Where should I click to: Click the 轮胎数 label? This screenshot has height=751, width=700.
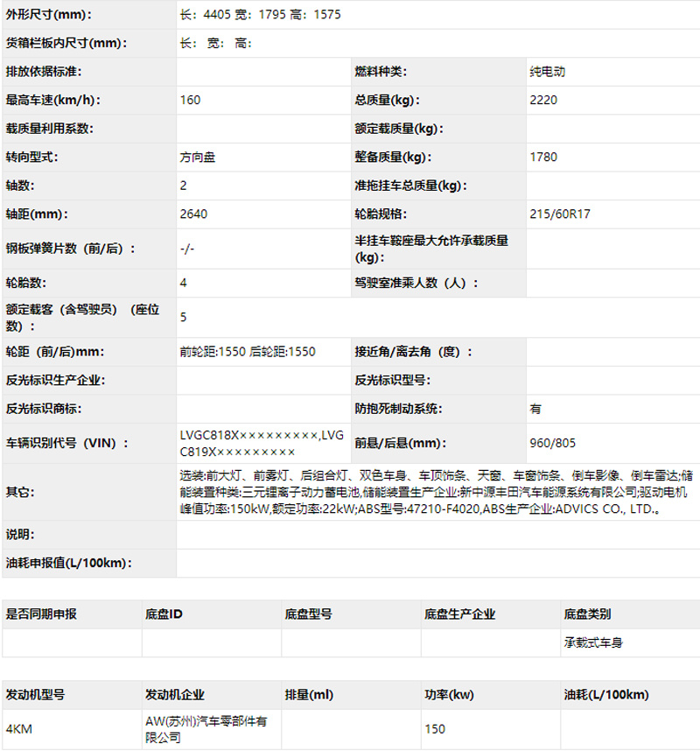point(26,283)
